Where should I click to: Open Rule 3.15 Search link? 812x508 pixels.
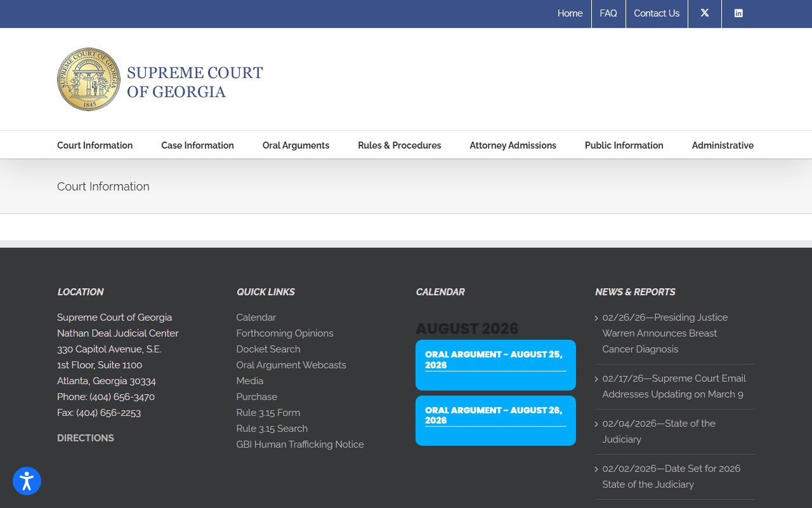coord(272,429)
